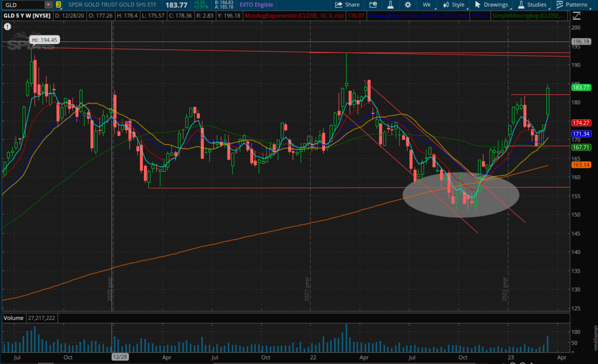Viewport: 598px width, 364px height.
Task: Open the Studies menu
Action: [532, 5]
